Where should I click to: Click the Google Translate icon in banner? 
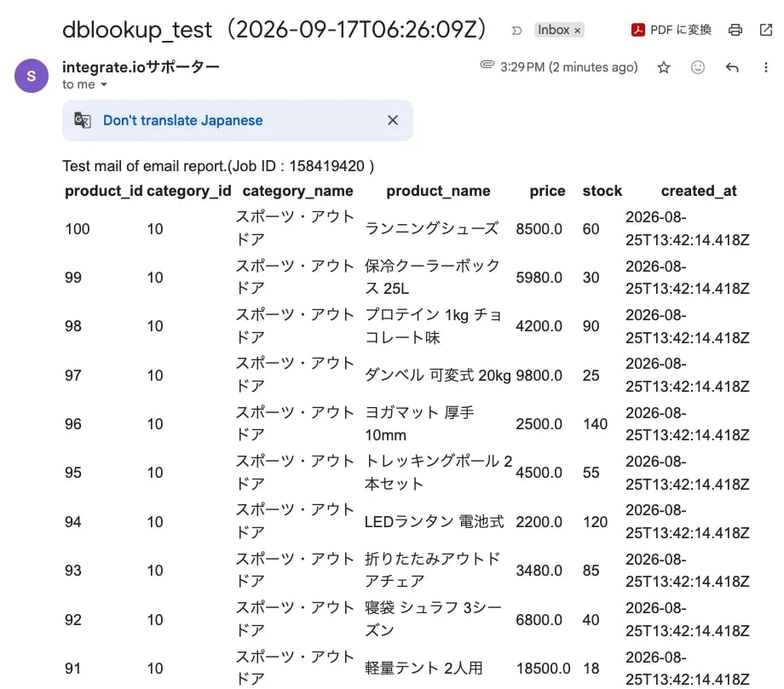tap(83, 120)
